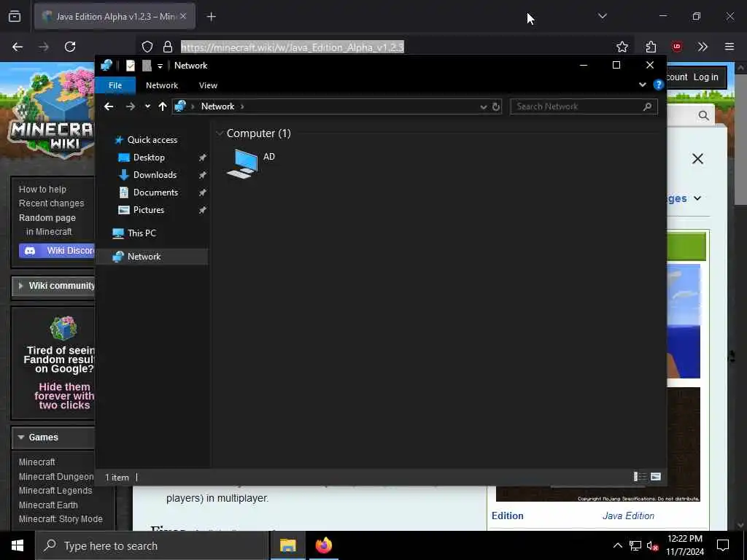Show more Firefox toolbar tools
747x560 pixels.
click(x=703, y=47)
